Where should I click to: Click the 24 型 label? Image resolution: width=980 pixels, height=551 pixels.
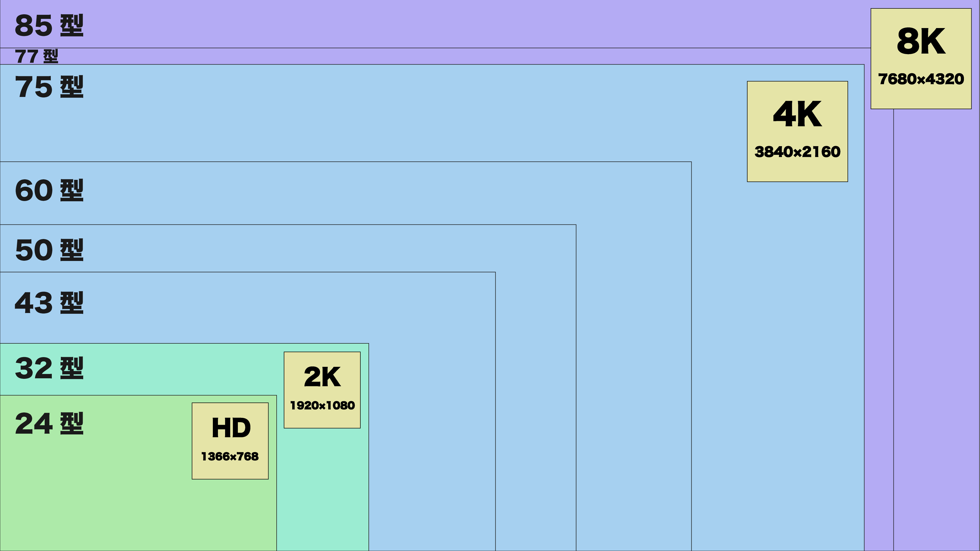49,423
